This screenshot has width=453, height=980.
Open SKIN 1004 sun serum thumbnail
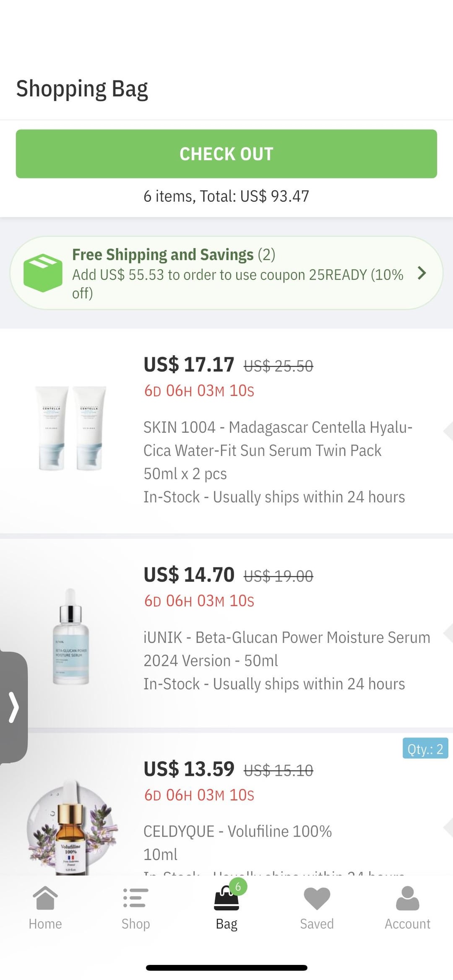coord(70,428)
